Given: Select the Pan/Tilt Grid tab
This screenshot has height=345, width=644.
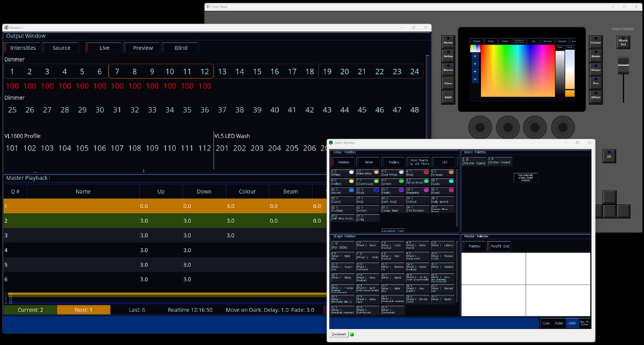Looking at the screenshot, I should [499, 246].
